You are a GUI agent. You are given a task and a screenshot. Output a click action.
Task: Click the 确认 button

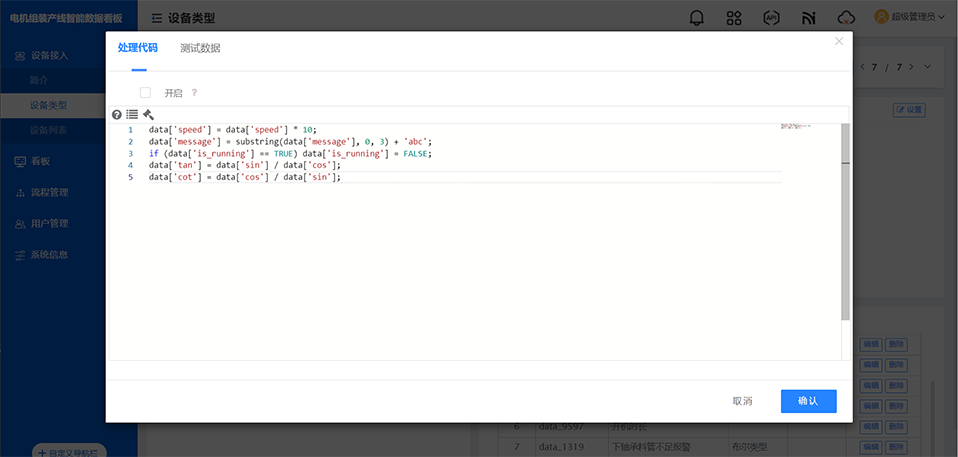click(x=808, y=401)
